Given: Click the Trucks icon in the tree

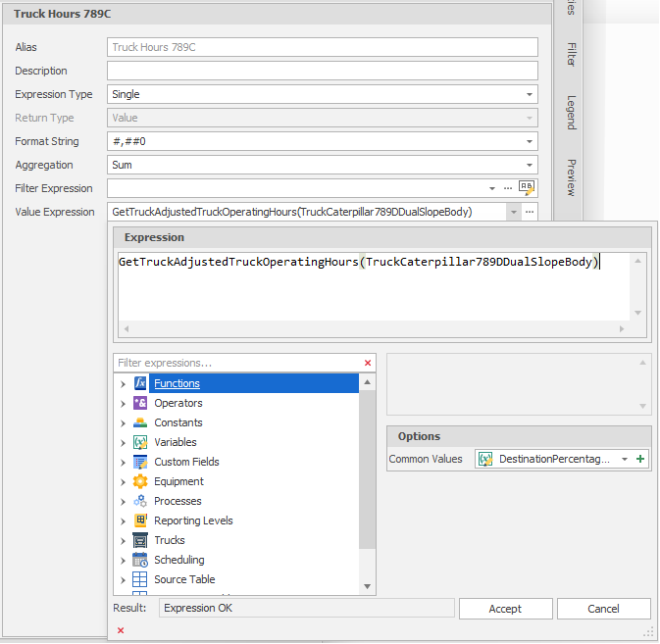Looking at the screenshot, I should [140, 540].
